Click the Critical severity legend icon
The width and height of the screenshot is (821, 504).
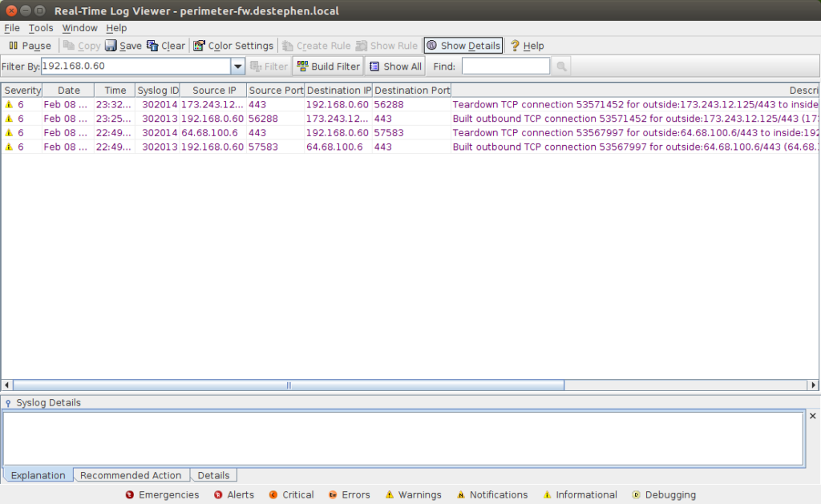(273, 494)
